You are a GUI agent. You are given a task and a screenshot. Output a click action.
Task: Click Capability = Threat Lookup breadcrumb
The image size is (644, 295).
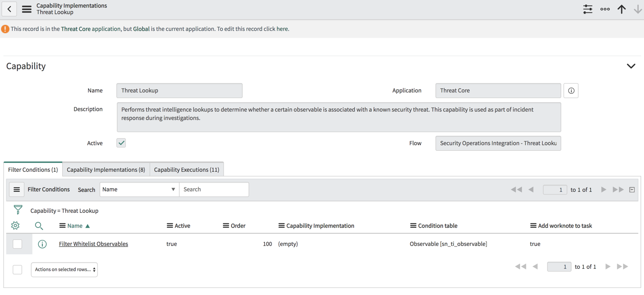point(64,211)
